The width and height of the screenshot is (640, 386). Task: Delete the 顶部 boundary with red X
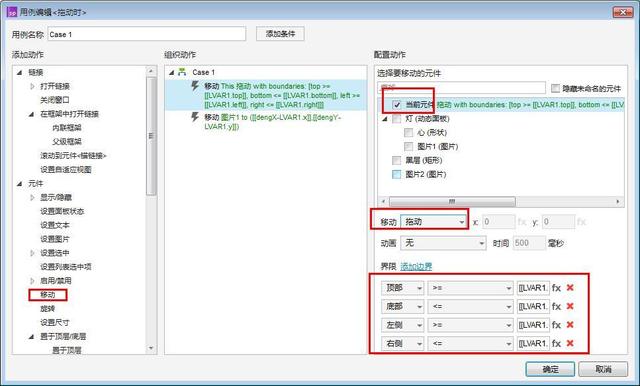pos(570,288)
